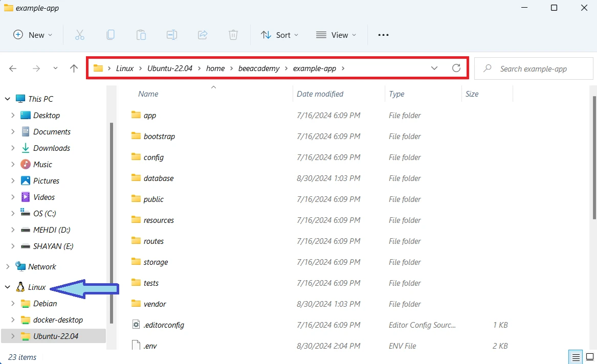Open the New dropdown button
Image resolution: width=597 pixels, height=364 pixels.
32,35
